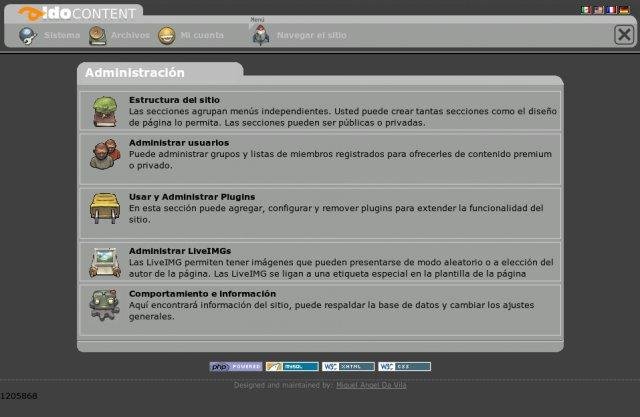
Task: Open Estructura del sitio
Action: (174, 100)
